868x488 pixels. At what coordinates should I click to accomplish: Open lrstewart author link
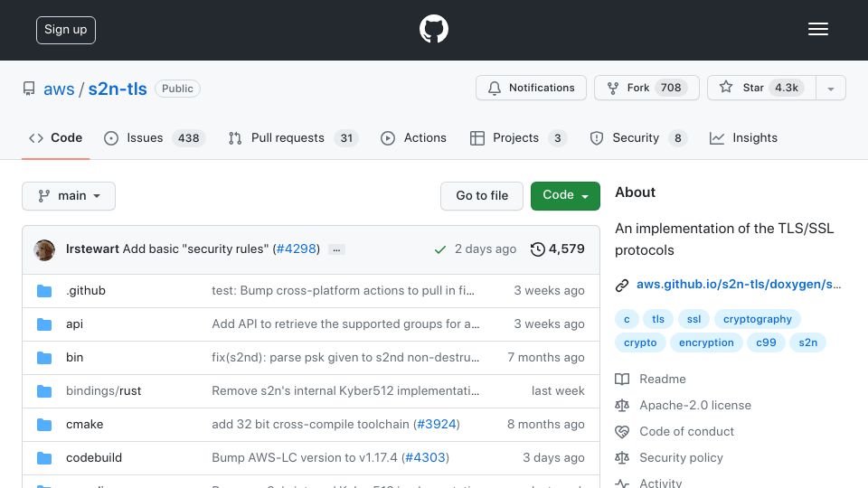[x=92, y=249]
